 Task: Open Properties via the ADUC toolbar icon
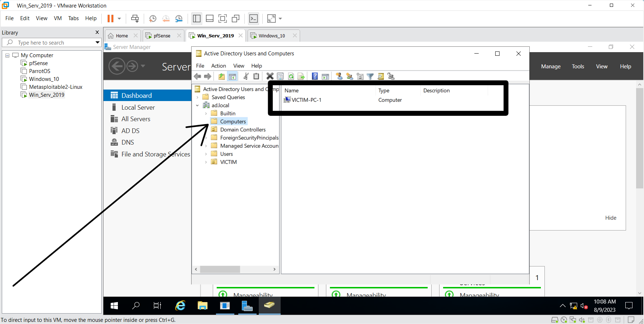click(x=280, y=76)
